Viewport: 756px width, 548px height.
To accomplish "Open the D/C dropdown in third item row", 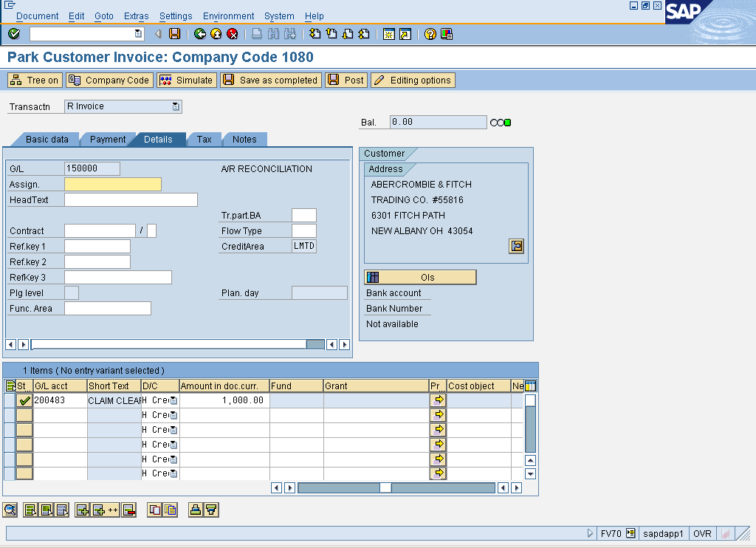I will 173,430.
